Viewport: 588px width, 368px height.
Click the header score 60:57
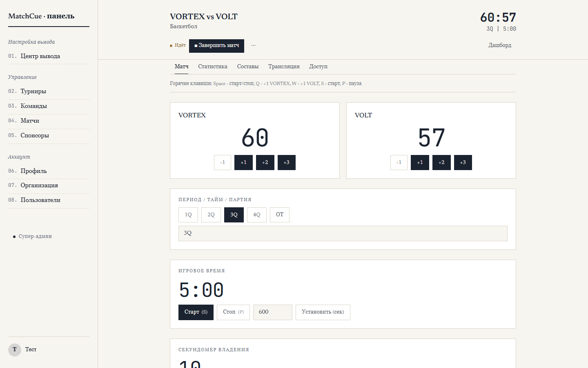[498, 18]
